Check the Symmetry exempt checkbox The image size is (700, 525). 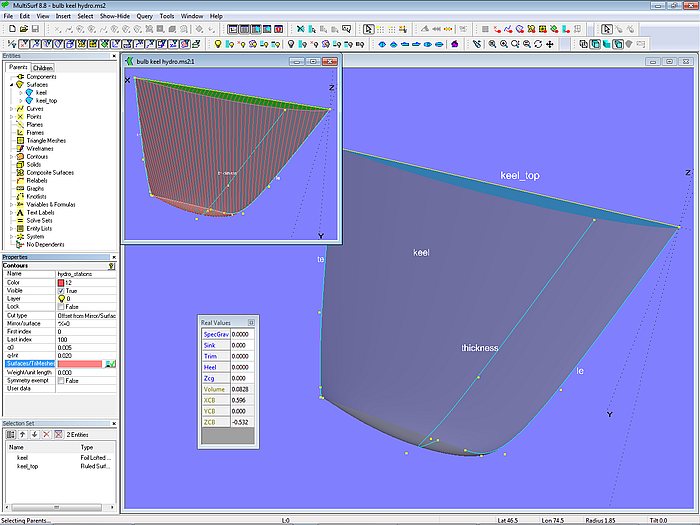[x=61, y=380]
